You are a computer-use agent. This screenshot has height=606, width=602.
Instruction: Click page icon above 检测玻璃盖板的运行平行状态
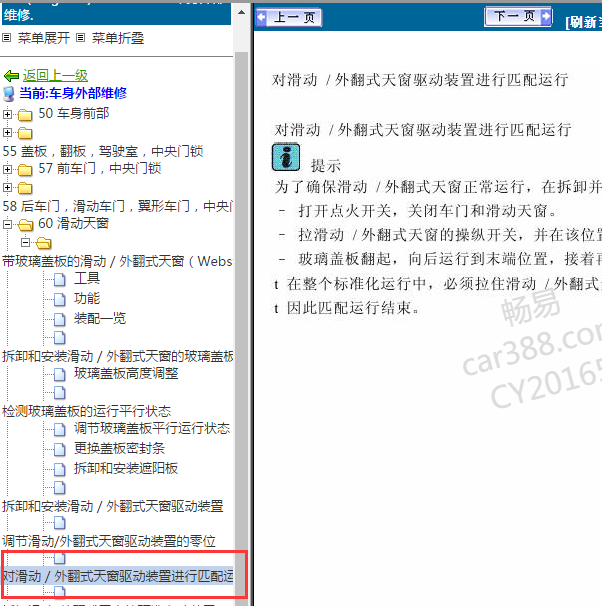pos(60,393)
